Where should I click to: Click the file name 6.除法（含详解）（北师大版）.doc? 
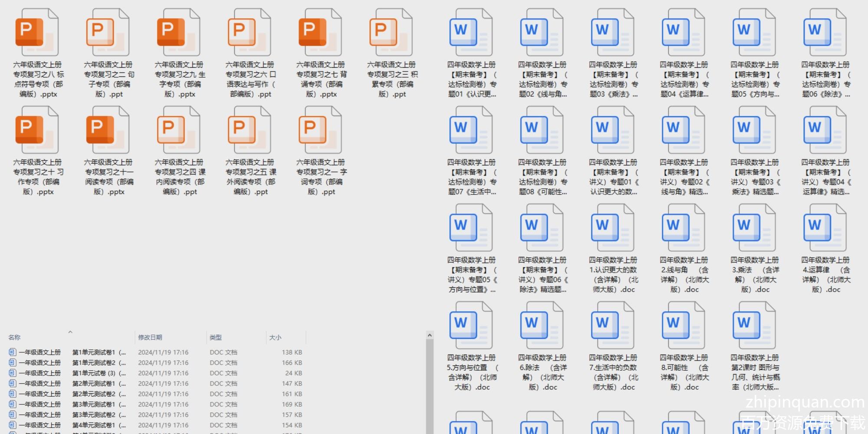542,372
